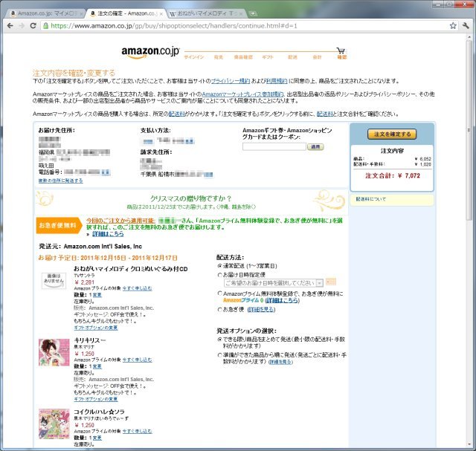
Task: Bookmark page with the star icon
Action: [453, 26]
